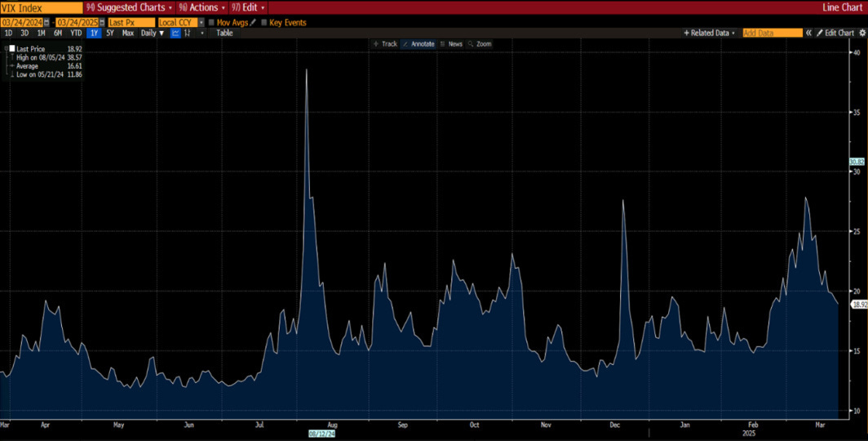Click the Local CCY field
The width and height of the screenshot is (868, 441).
point(178,23)
